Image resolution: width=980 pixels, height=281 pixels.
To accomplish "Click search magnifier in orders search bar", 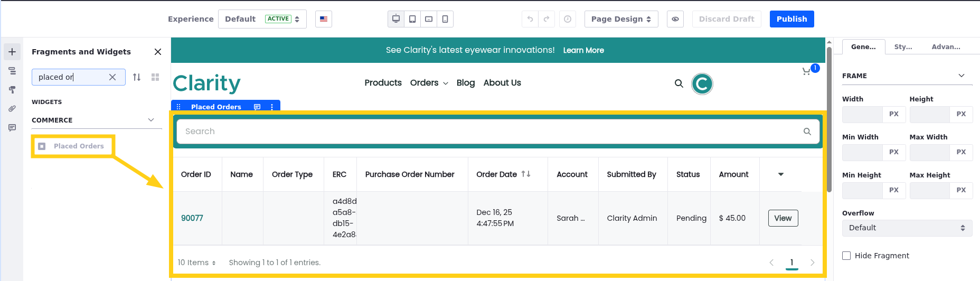I will point(807,132).
